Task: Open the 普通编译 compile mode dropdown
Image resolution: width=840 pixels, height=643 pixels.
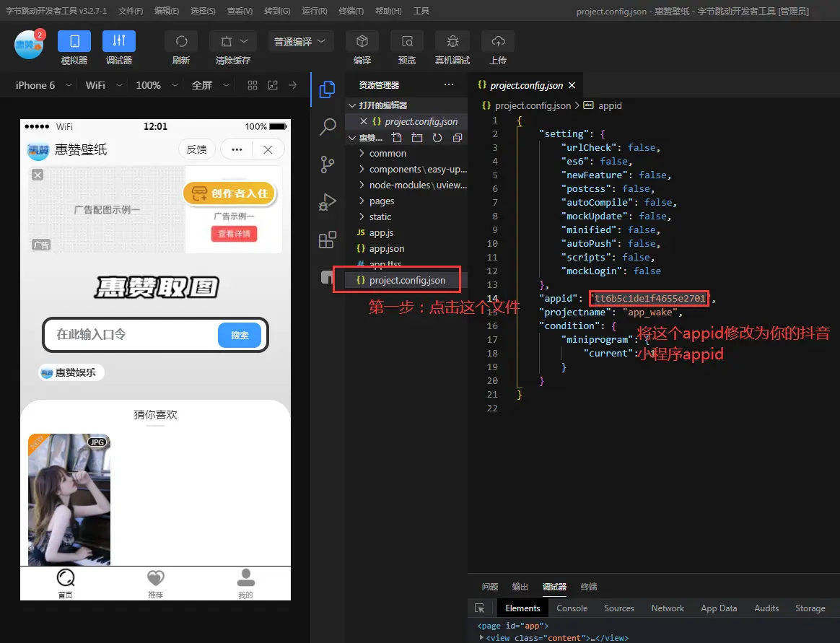Action: (x=300, y=41)
